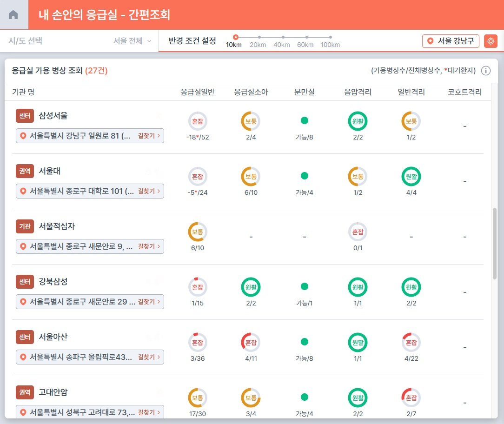This screenshot has width=504, height=424.
Task: Click the green 가능 dot for 서울대 분만실
Action: coord(305,176)
